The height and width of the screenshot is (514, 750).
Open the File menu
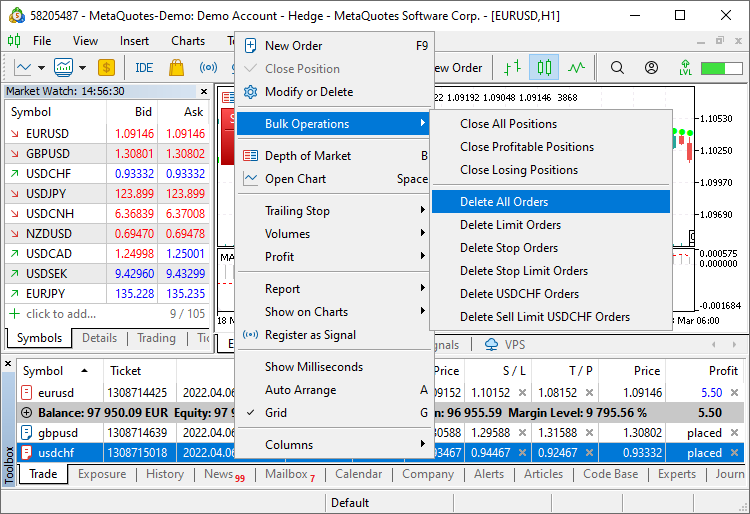click(42, 41)
